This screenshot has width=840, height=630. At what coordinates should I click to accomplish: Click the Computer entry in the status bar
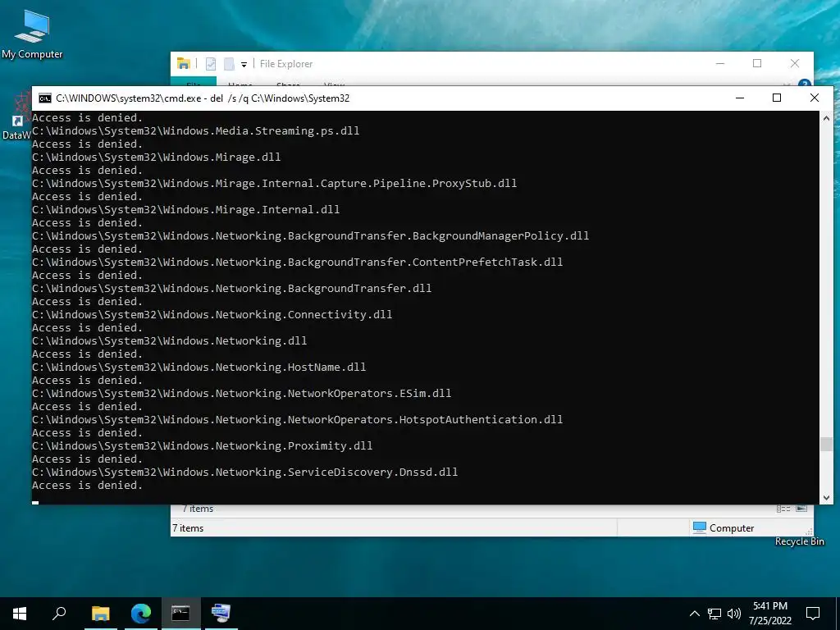tap(724, 527)
